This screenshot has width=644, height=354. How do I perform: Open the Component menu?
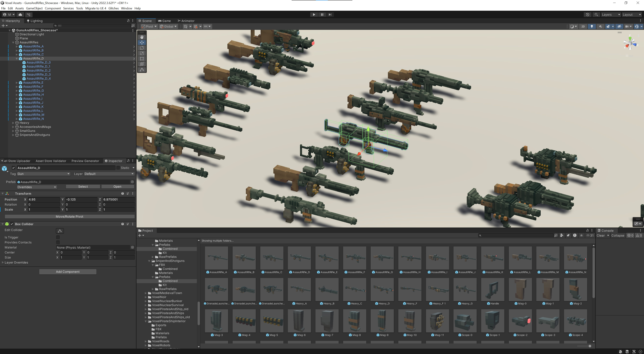click(x=53, y=8)
